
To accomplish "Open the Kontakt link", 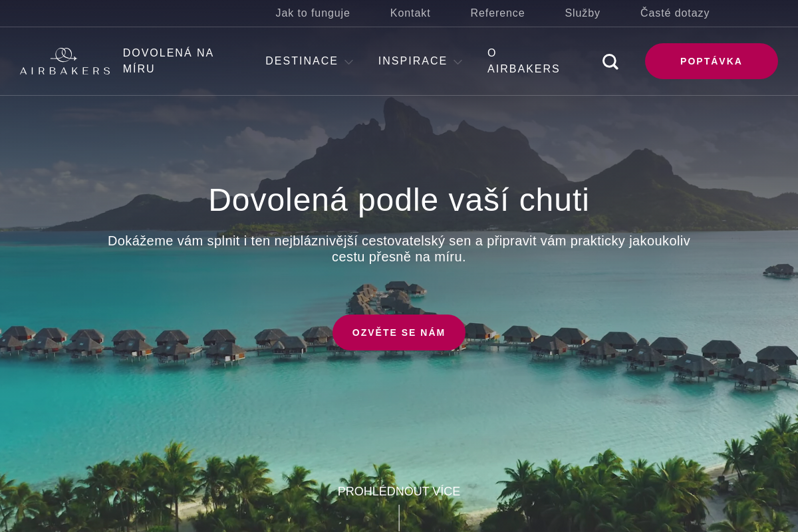I will (410, 13).
